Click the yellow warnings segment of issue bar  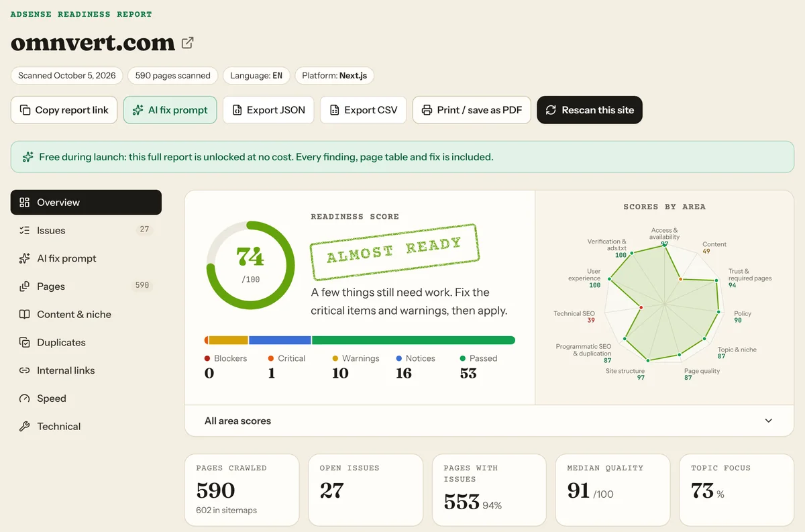click(x=228, y=340)
